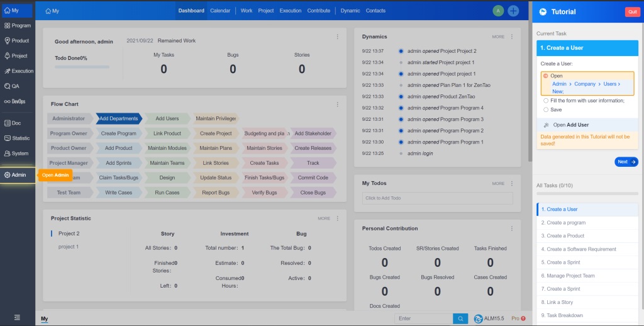Expand Project Statistic panel options menu
This screenshot has width=644, height=326.
[337, 218]
